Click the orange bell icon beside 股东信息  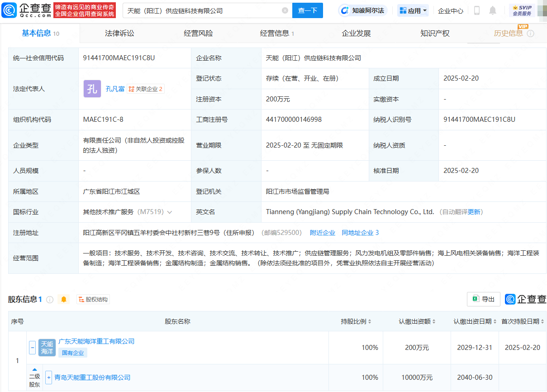[64, 299]
